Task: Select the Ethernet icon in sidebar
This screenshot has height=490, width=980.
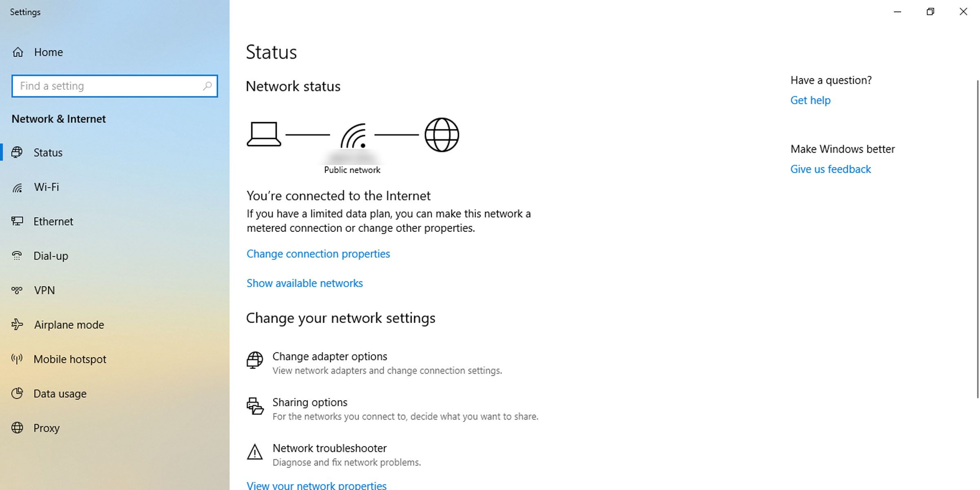Action: click(17, 221)
